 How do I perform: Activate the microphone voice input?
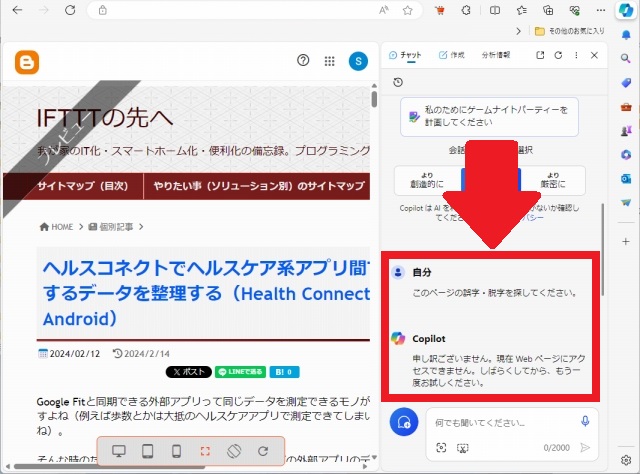tap(585, 421)
